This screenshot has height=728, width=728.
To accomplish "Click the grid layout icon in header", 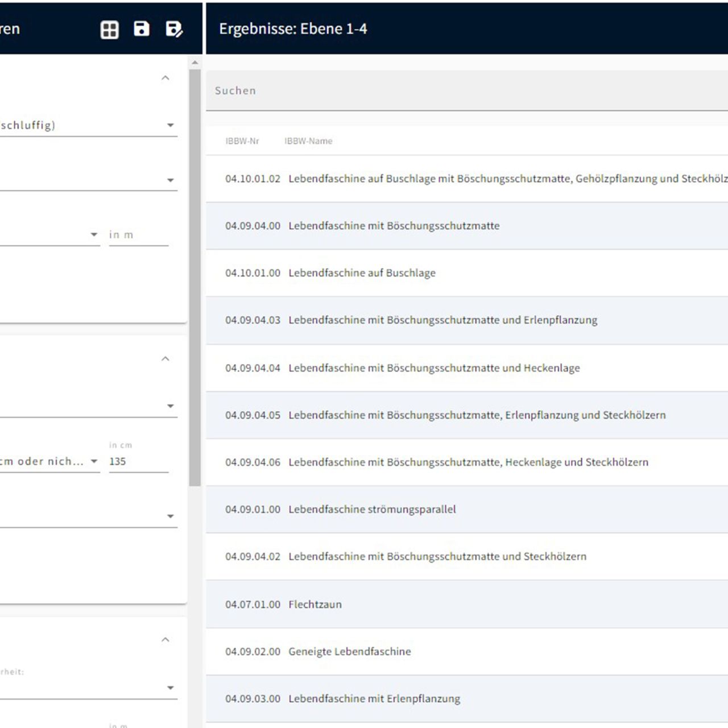I will 109,30.
